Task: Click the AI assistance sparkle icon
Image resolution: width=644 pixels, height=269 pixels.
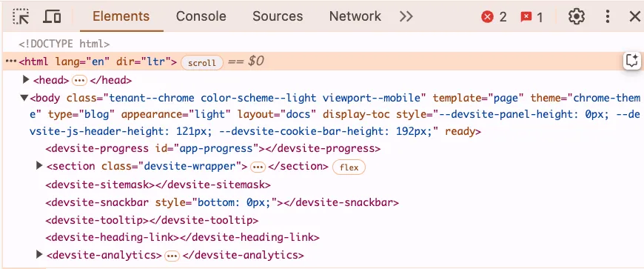Action: click(631, 62)
